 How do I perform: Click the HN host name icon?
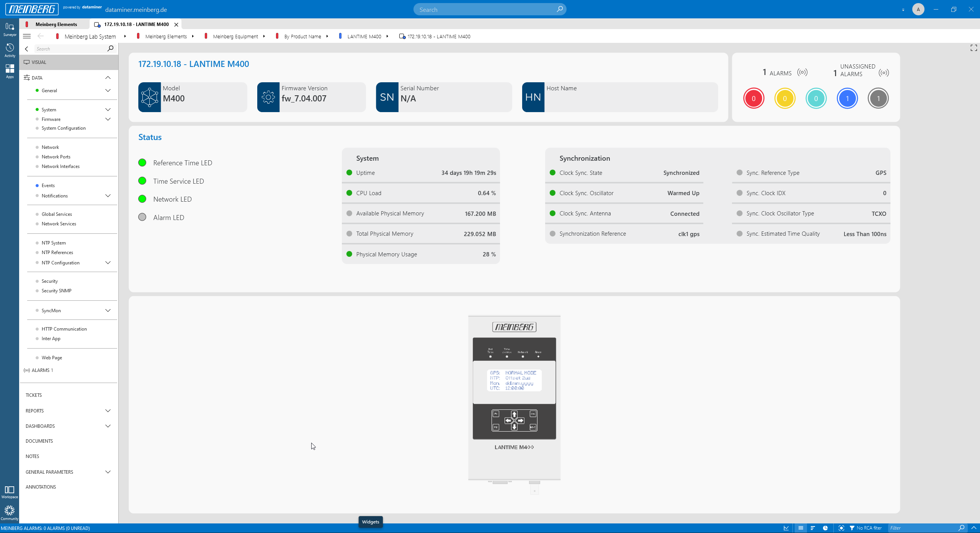(533, 97)
